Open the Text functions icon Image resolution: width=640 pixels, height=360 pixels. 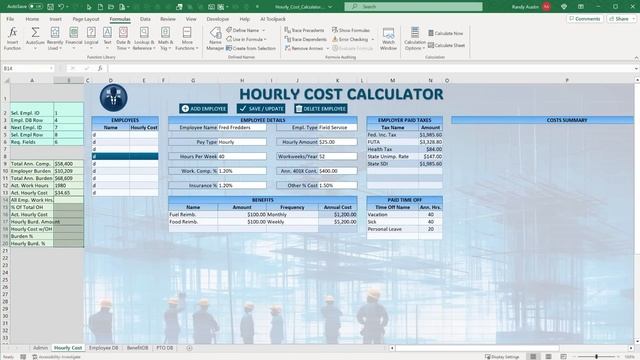(107, 39)
